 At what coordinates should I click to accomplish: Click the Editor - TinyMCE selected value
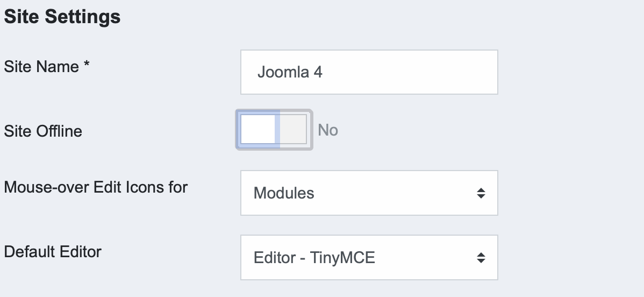coord(314,258)
